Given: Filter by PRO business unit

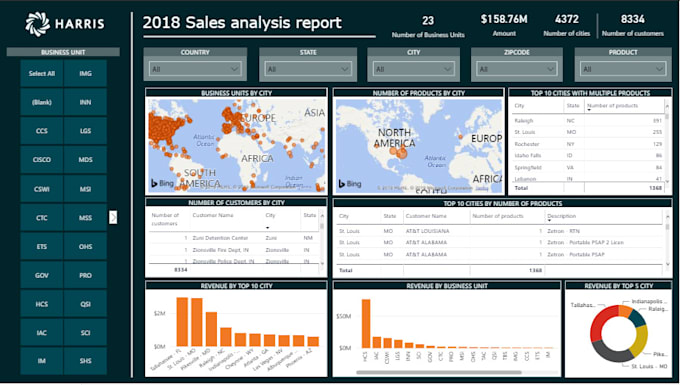Looking at the screenshot, I should coord(85,275).
